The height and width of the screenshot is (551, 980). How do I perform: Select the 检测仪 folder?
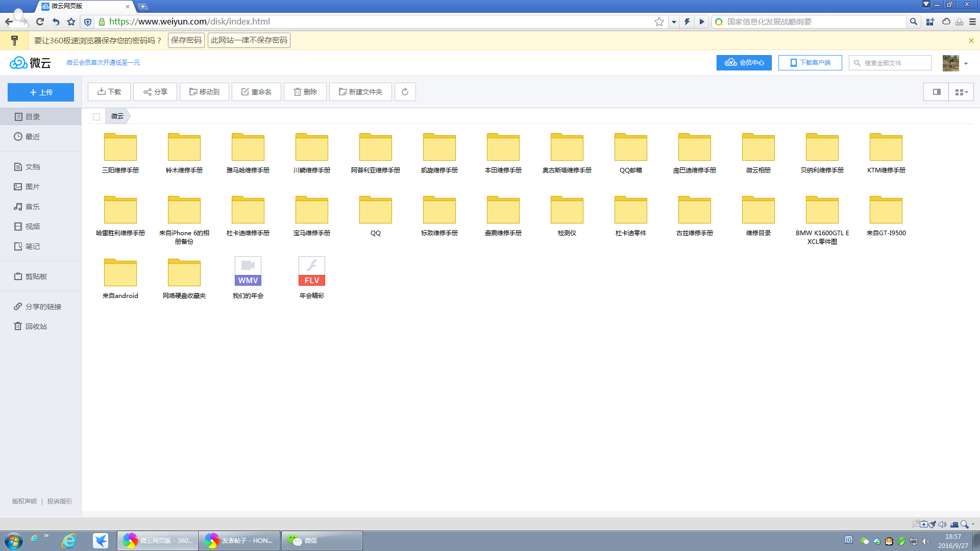[567, 216]
